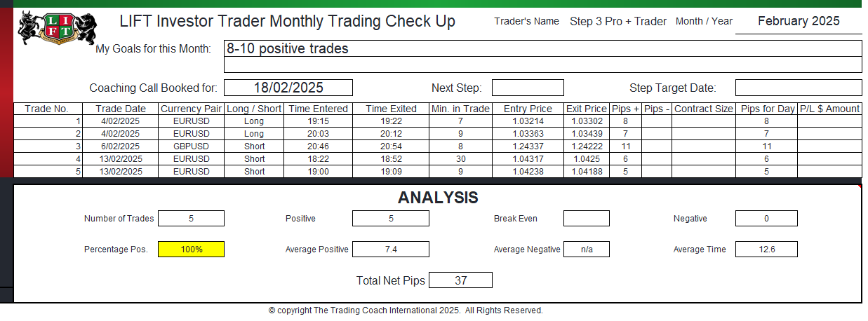Select the February 2025 month field

[x=799, y=21]
